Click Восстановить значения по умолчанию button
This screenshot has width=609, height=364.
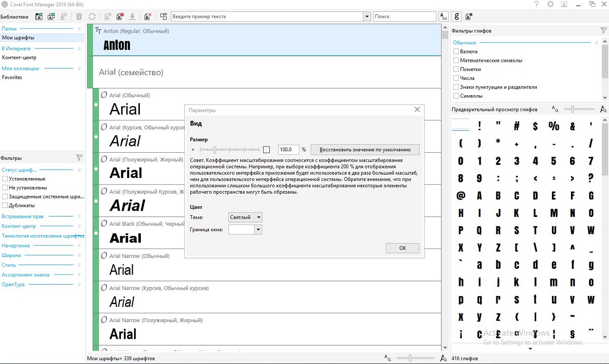point(365,149)
